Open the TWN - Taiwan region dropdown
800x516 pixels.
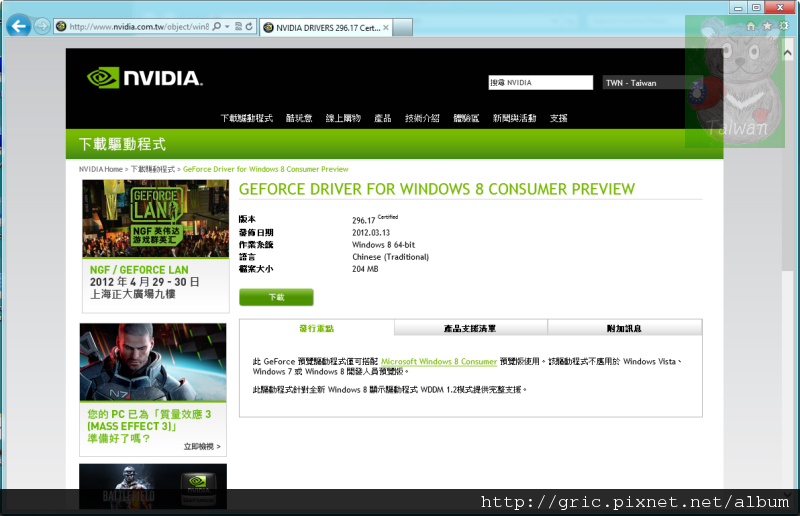pos(653,83)
